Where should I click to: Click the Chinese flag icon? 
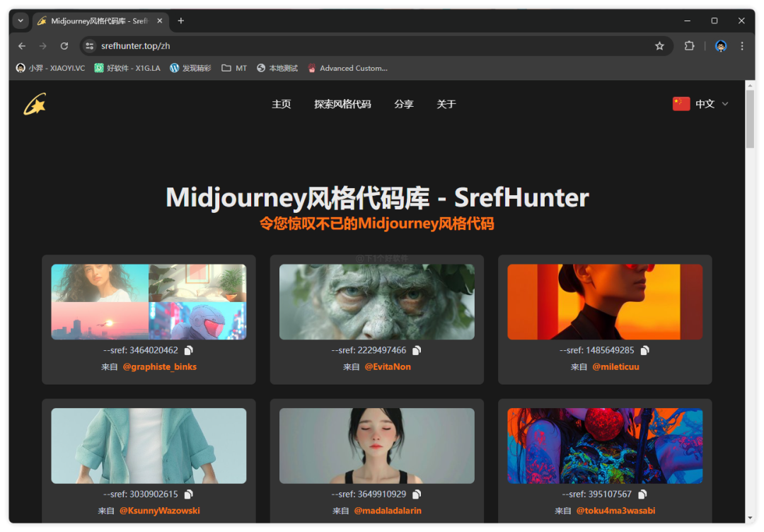[681, 104]
